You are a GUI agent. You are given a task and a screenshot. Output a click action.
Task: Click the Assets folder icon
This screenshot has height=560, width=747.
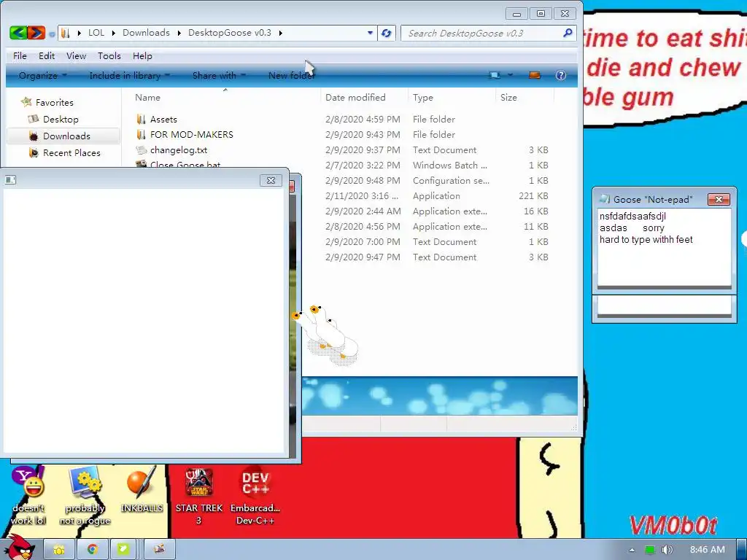click(141, 119)
